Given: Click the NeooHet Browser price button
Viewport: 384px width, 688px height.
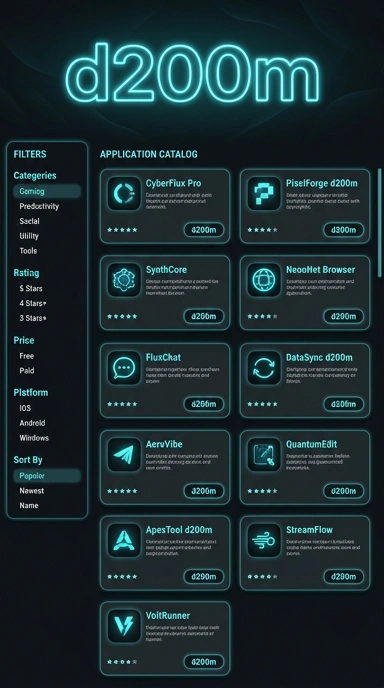Looking at the screenshot, I should click(344, 316).
